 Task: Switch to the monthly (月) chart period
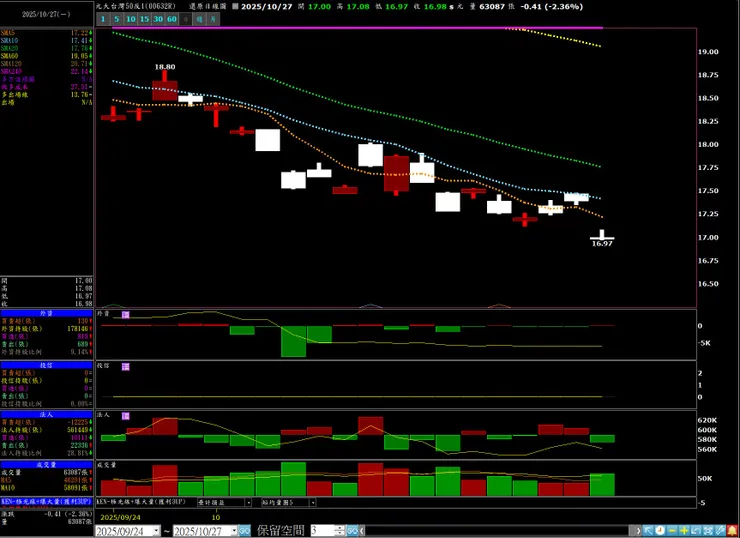click(x=213, y=19)
